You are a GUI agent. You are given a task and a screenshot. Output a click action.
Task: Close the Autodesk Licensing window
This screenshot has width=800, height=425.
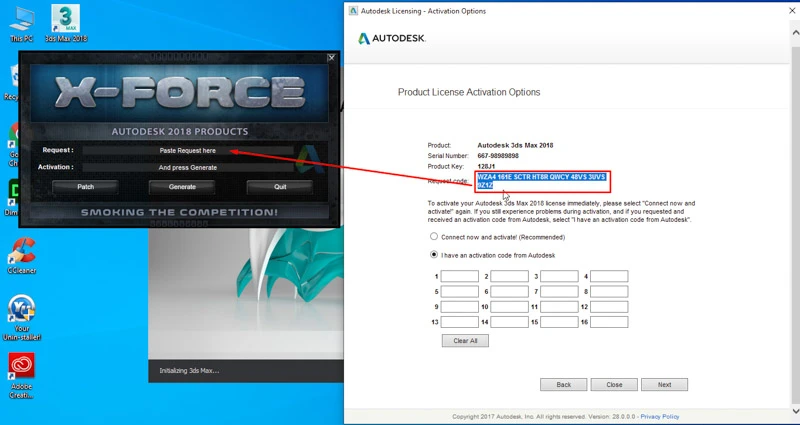[x=792, y=11]
